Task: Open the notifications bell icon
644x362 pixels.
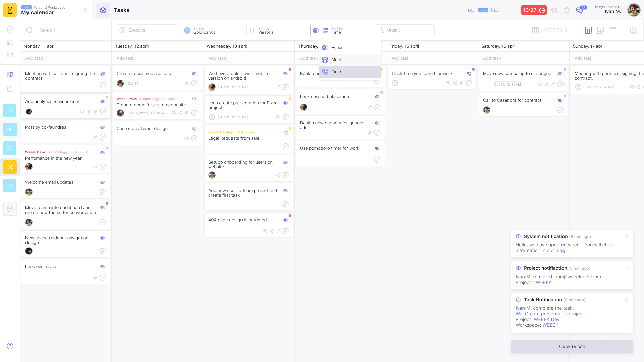Action: click(567, 10)
